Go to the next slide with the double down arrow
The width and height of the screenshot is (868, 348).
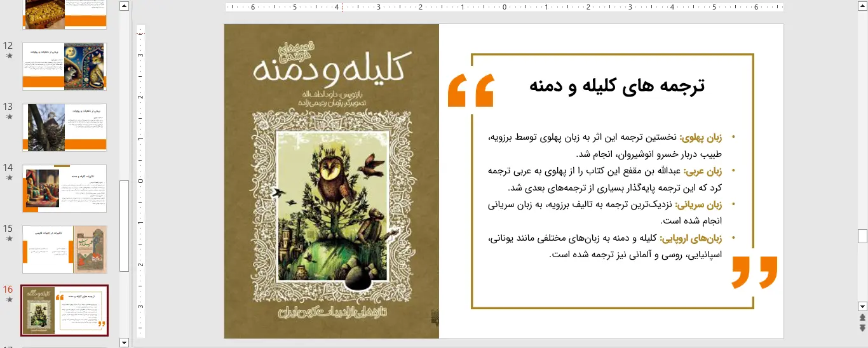click(x=862, y=328)
